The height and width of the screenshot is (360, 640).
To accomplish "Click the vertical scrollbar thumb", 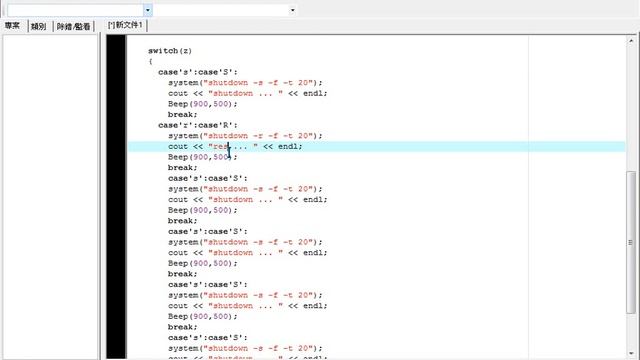I will pyautogui.click(x=631, y=242).
